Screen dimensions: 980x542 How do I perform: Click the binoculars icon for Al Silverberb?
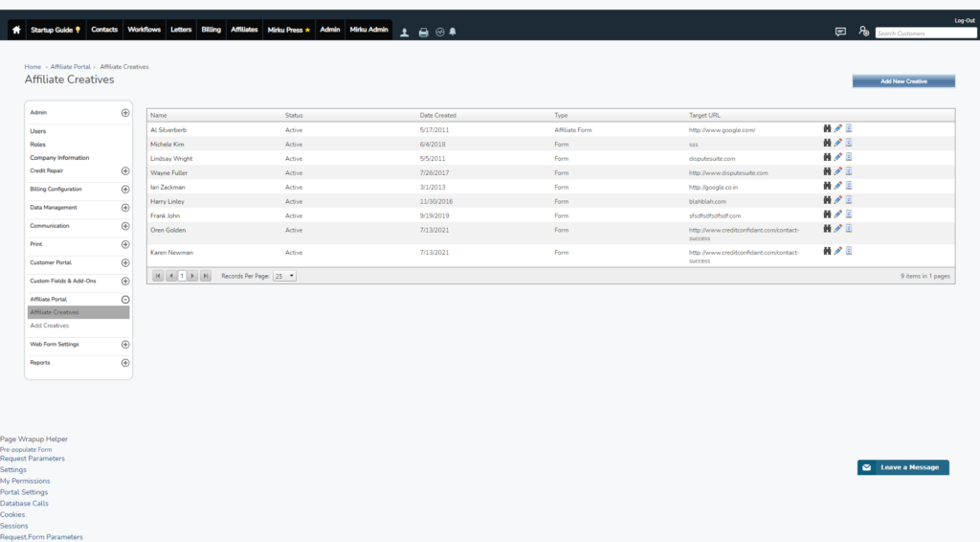coord(828,128)
